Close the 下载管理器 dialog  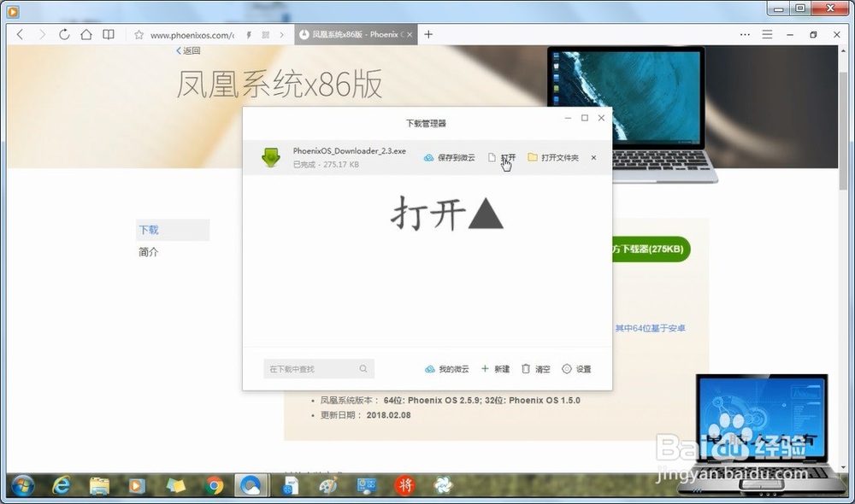coord(601,118)
